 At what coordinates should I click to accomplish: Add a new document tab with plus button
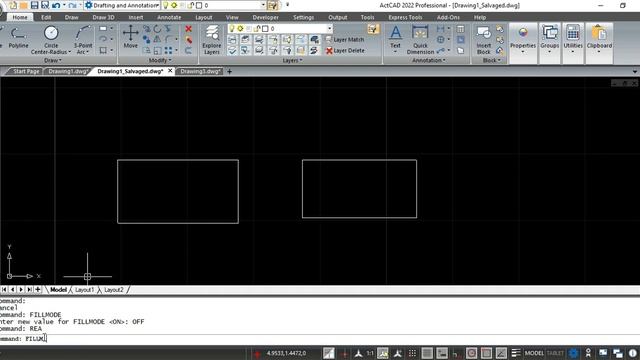pos(229,71)
